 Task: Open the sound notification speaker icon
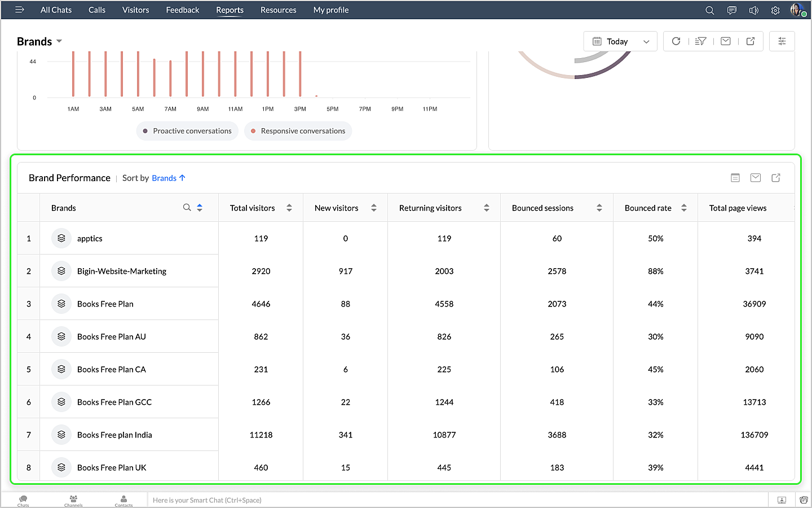pos(753,10)
